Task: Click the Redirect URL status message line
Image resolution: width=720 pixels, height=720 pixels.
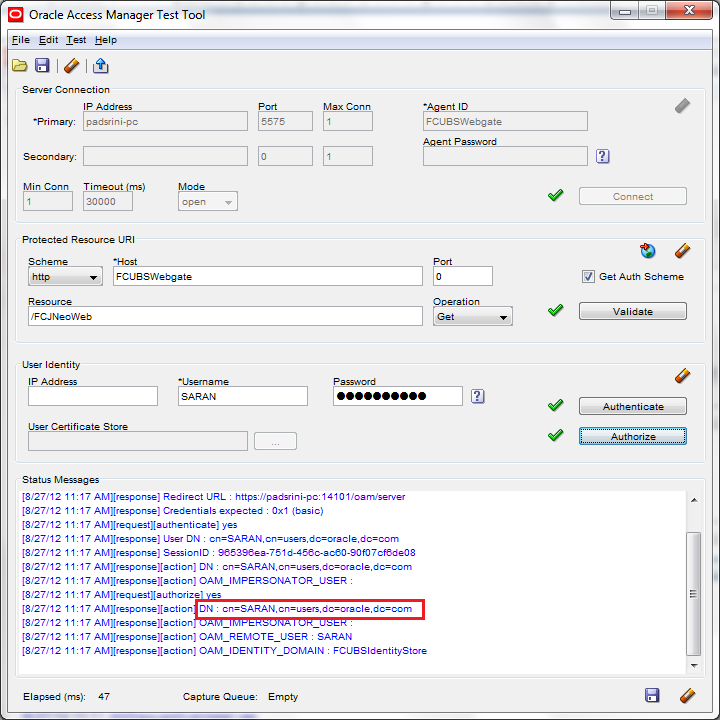Action: point(214,497)
